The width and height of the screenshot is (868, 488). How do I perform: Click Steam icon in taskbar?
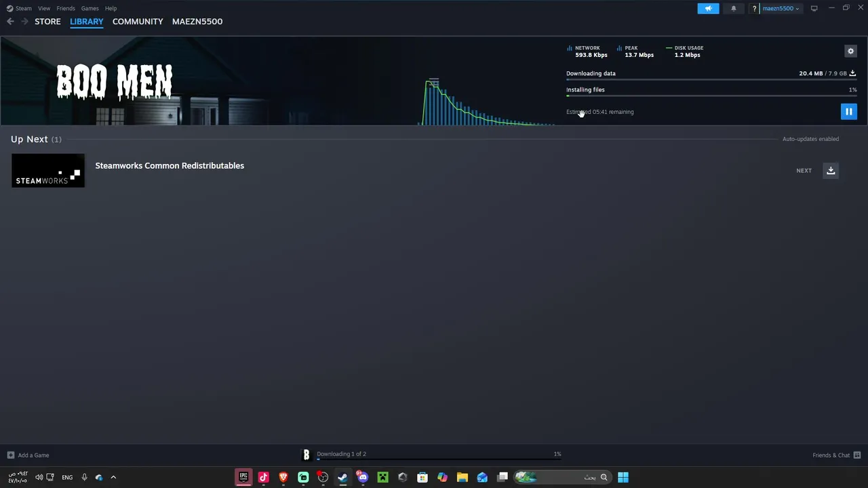click(343, 477)
